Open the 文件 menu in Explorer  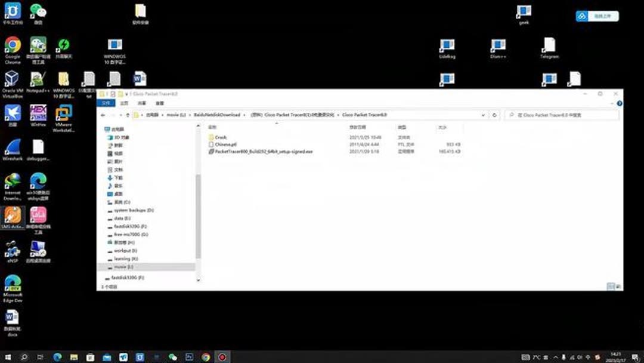tap(108, 103)
